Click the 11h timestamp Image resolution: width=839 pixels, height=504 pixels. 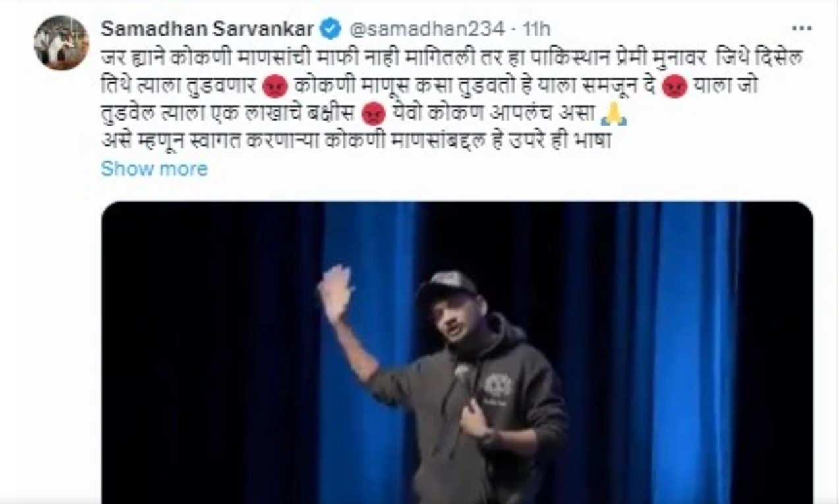click(536, 29)
